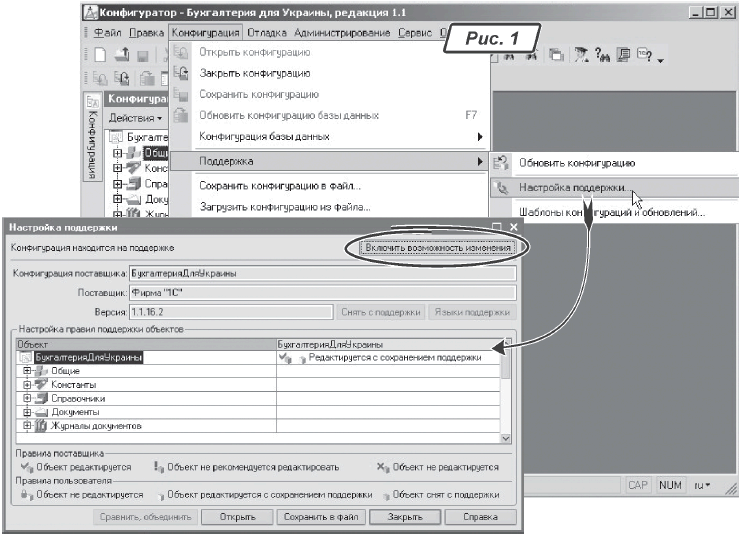Image resolution: width=740 pixels, height=537 pixels.
Task: Open the Отладка menu
Action: [x=238, y=33]
